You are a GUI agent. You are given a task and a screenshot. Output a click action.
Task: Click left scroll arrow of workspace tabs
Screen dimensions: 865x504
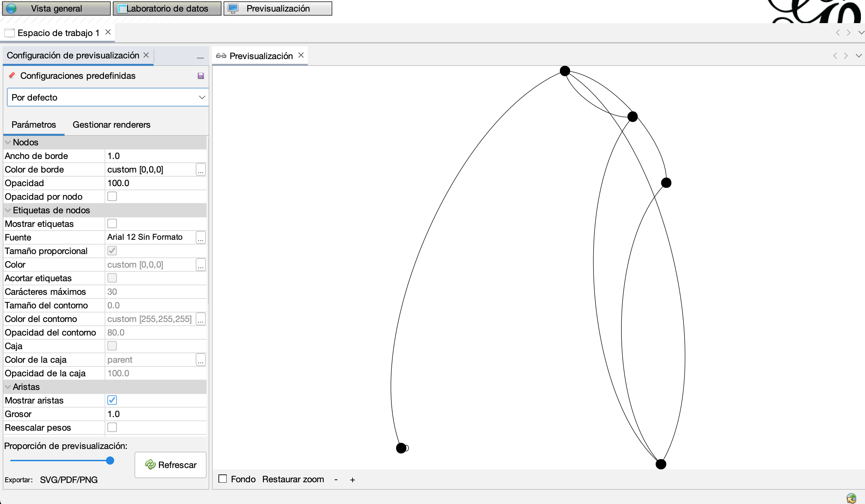[837, 33]
